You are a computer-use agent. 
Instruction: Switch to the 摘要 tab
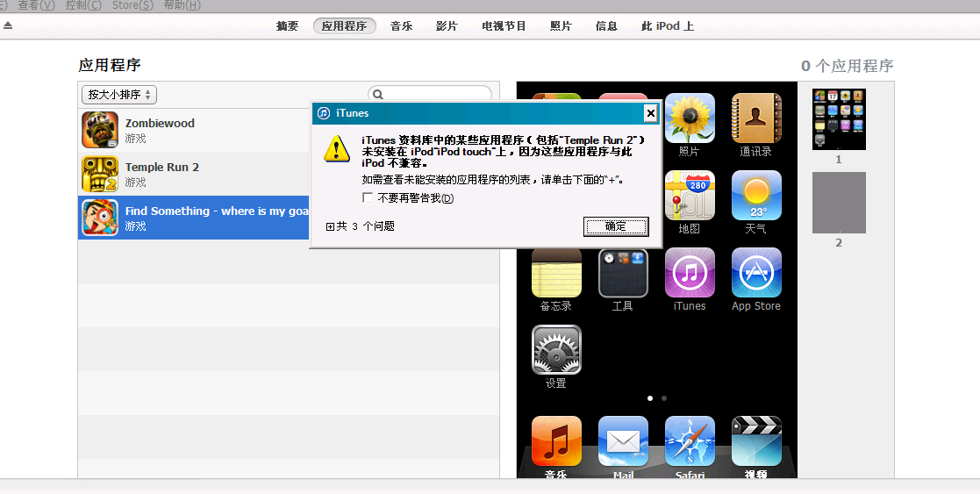(287, 25)
